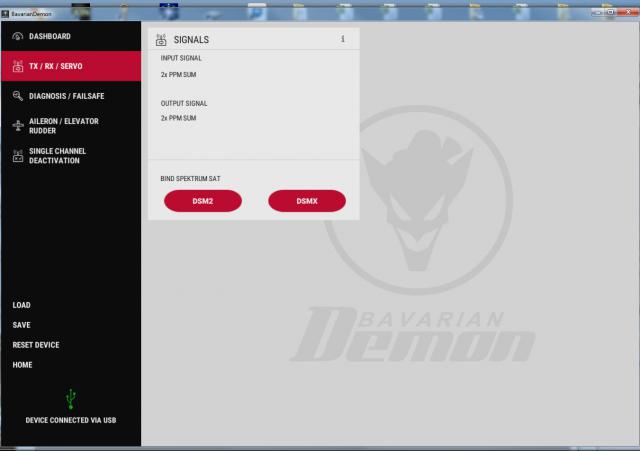Click the Input Signal label
The image size is (640, 451).
(x=181, y=58)
